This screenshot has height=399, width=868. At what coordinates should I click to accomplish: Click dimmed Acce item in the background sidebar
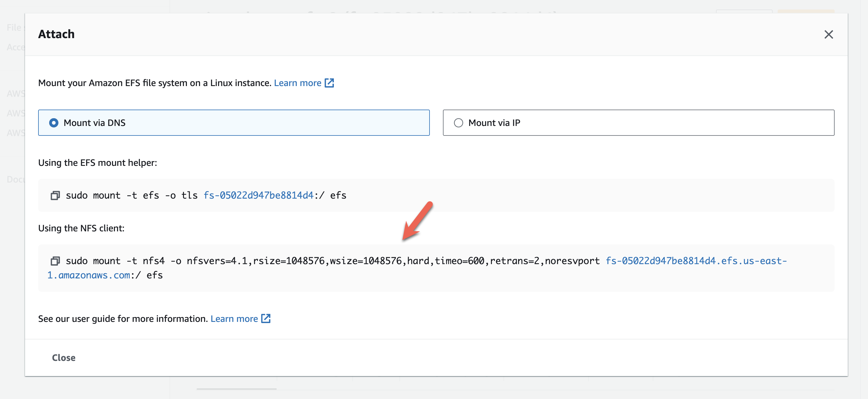click(15, 47)
